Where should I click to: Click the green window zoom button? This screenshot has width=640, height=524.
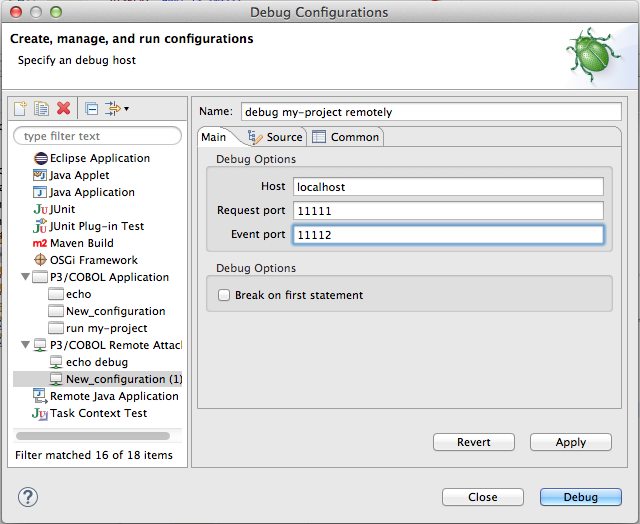point(56,12)
